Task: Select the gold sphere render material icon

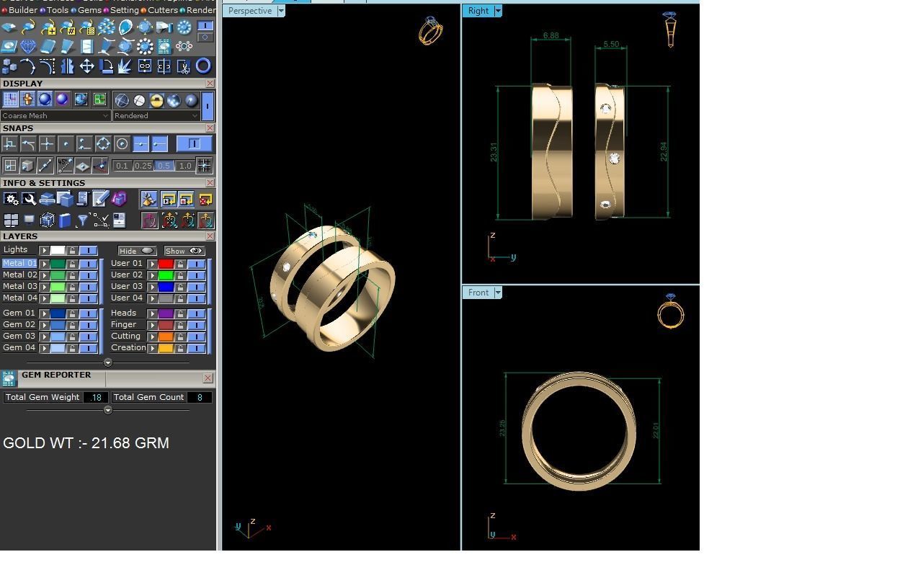Action: pos(156,100)
